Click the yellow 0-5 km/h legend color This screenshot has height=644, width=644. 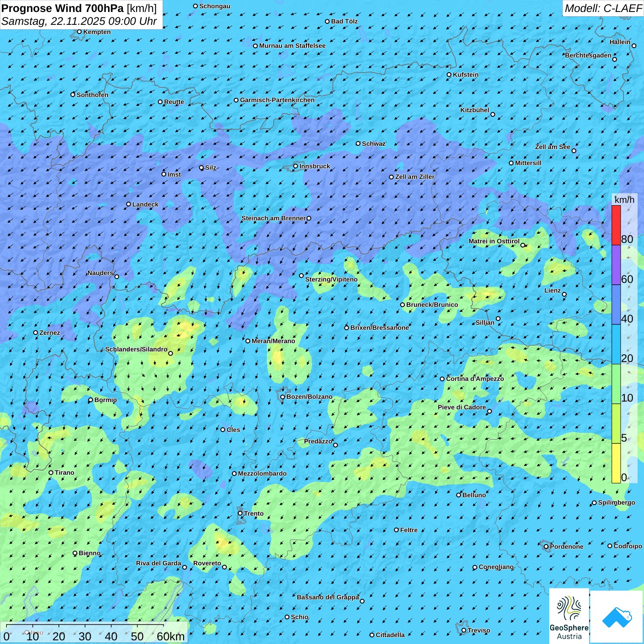coord(616,463)
